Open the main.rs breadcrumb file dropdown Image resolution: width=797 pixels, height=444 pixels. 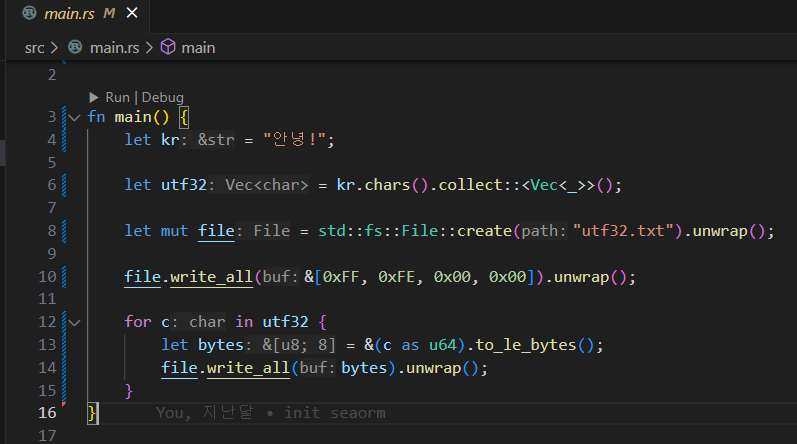click(116, 47)
